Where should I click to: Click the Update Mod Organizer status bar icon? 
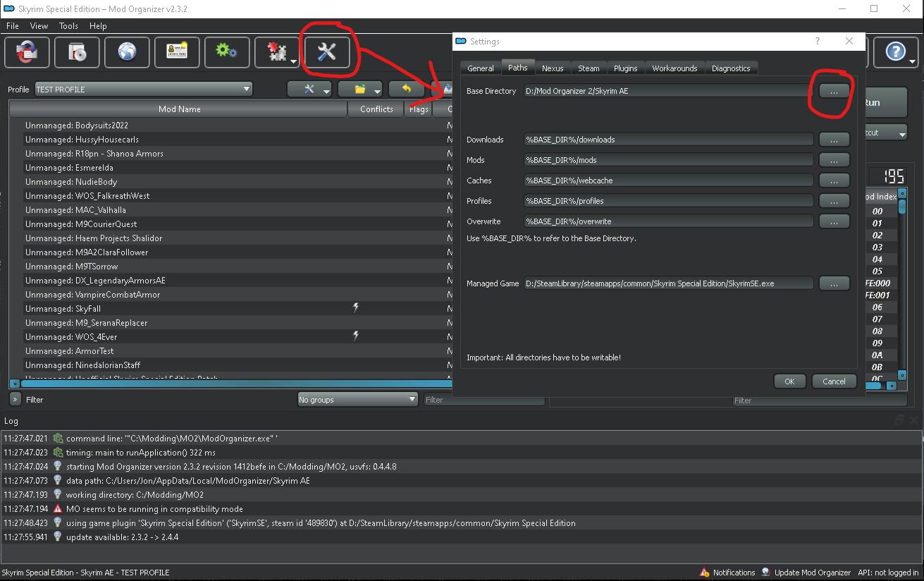point(765,573)
